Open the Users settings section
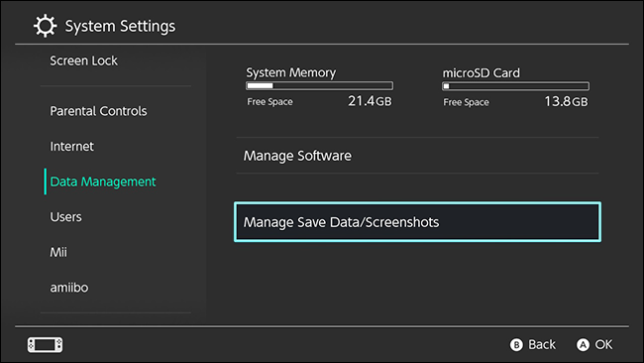644x363 pixels. click(x=65, y=217)
